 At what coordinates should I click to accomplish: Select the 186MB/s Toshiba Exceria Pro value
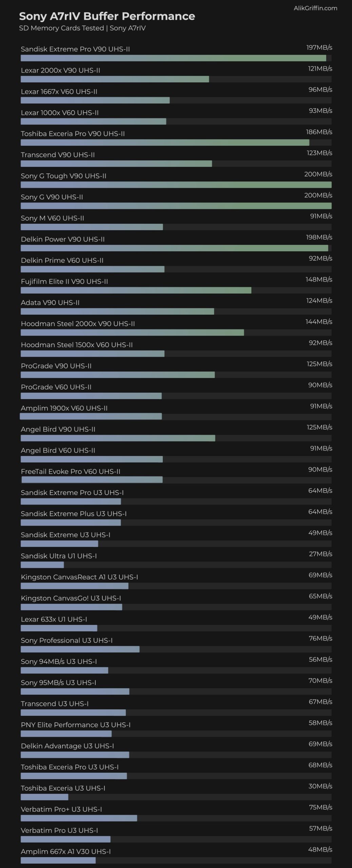319,132
